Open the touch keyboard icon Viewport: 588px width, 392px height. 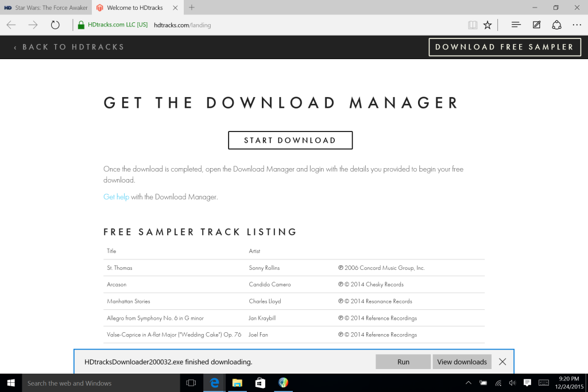pos(543,383)
